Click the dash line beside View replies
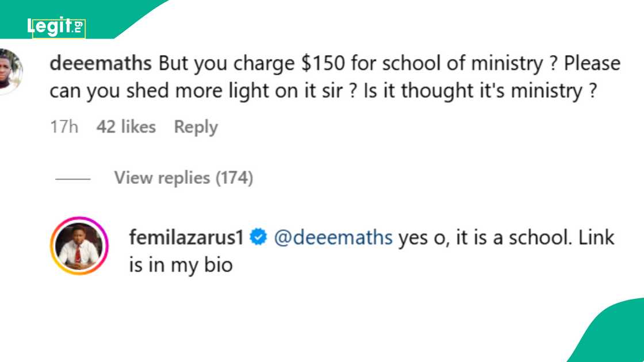Screen dimensions: 644x362 point(73,179)
